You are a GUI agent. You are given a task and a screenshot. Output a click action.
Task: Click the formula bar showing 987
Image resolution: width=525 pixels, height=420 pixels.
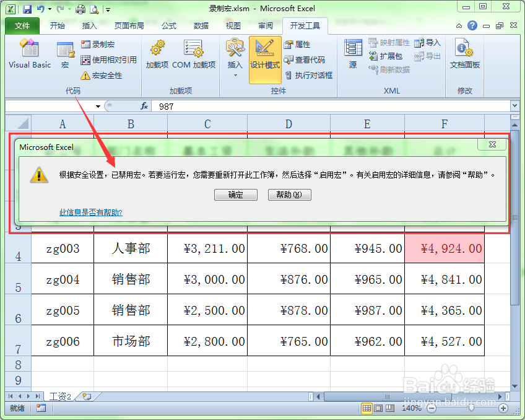[331, 107]
